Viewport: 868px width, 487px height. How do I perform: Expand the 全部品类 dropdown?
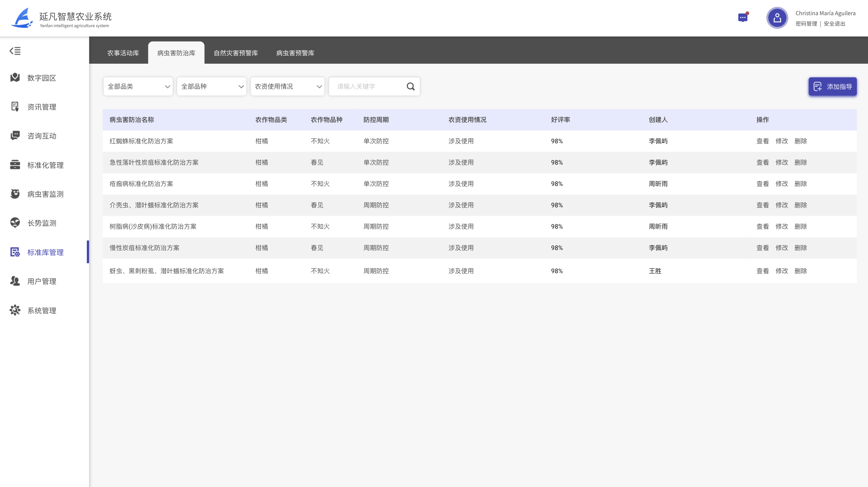click(138, 86)
